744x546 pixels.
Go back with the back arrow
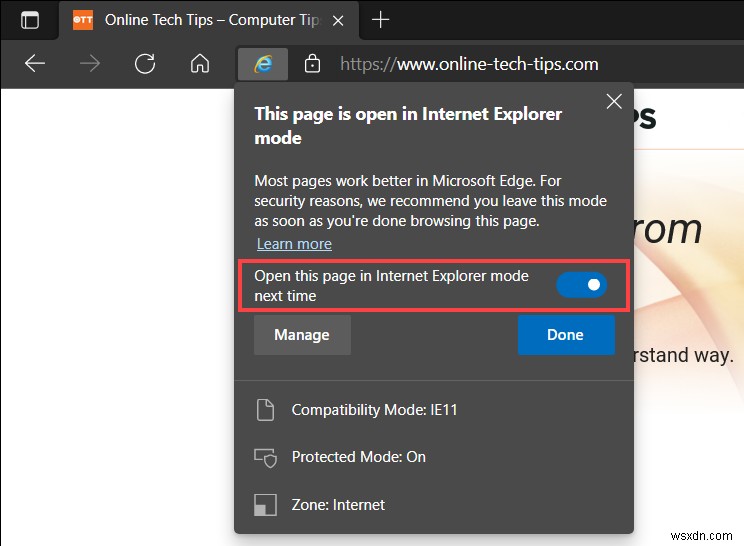click(x=35, y=64)
